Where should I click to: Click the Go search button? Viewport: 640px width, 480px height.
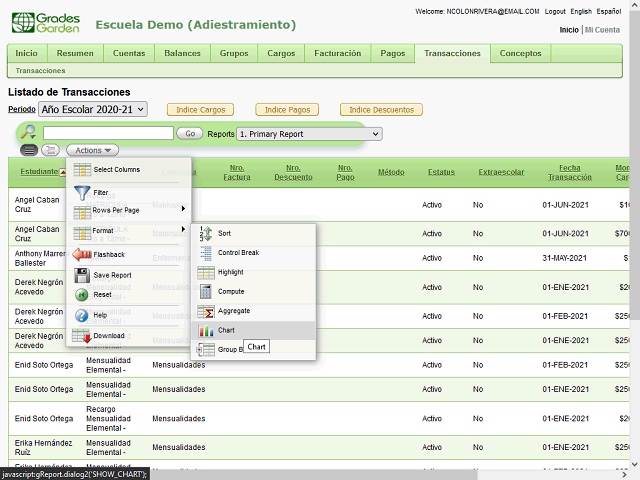click(190, 133)
